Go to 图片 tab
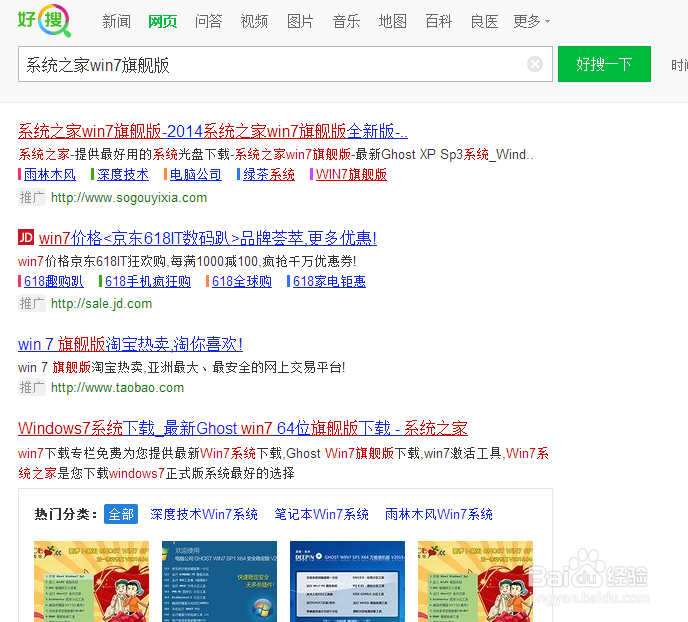 pos(300,21)
